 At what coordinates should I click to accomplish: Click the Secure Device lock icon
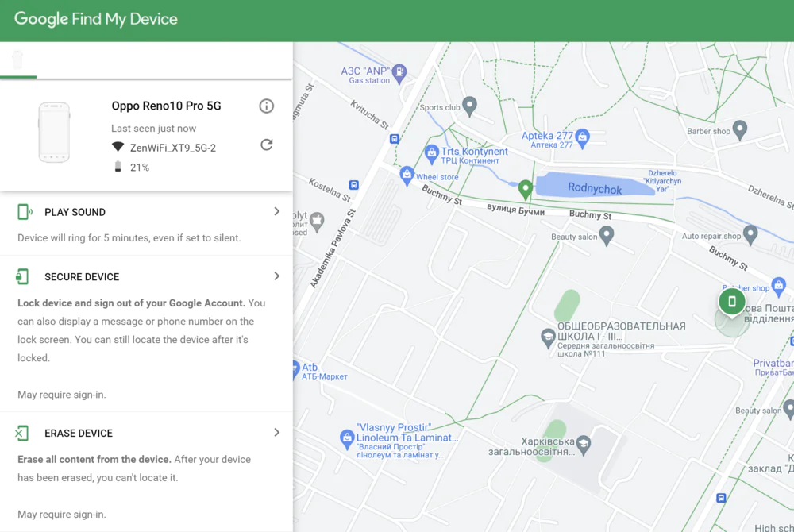22,276
